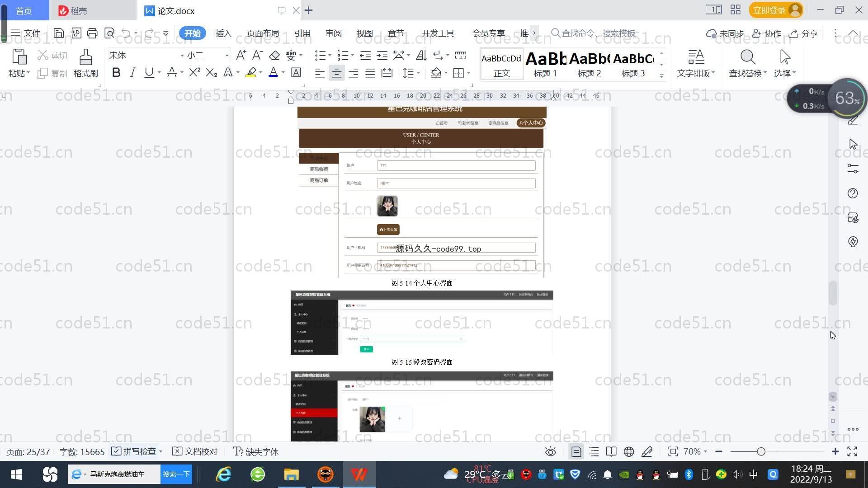The image size is (868, 488).
Task: Open File Explorer from taskbar
Action: point(291,474)
